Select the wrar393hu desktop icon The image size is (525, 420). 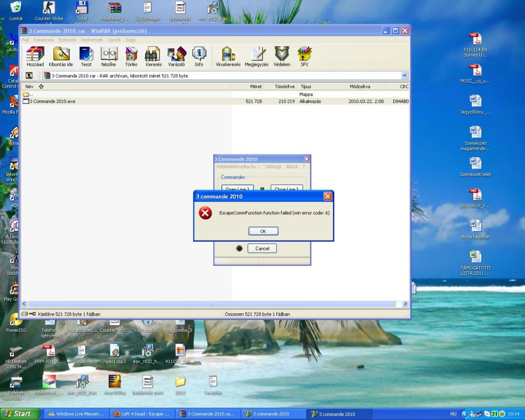click(114, 385)
